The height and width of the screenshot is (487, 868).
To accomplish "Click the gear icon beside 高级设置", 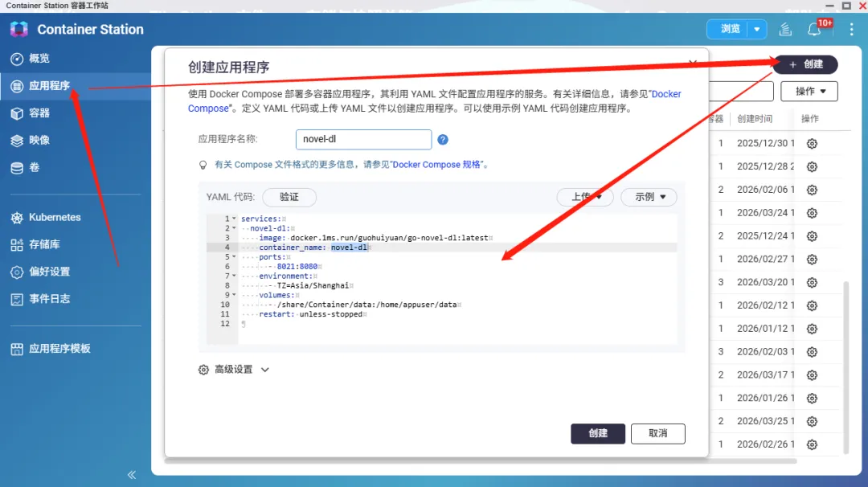I will [x=203, y=370].
